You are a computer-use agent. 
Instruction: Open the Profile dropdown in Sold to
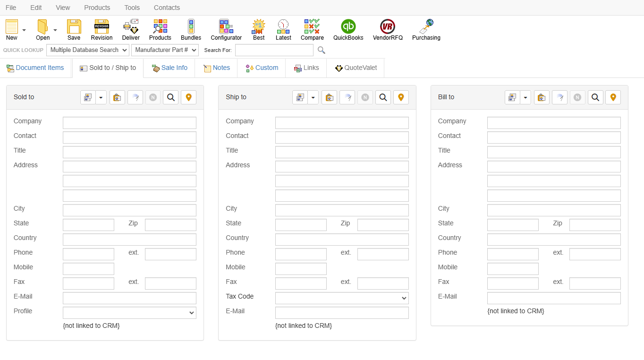coord(129,313)
